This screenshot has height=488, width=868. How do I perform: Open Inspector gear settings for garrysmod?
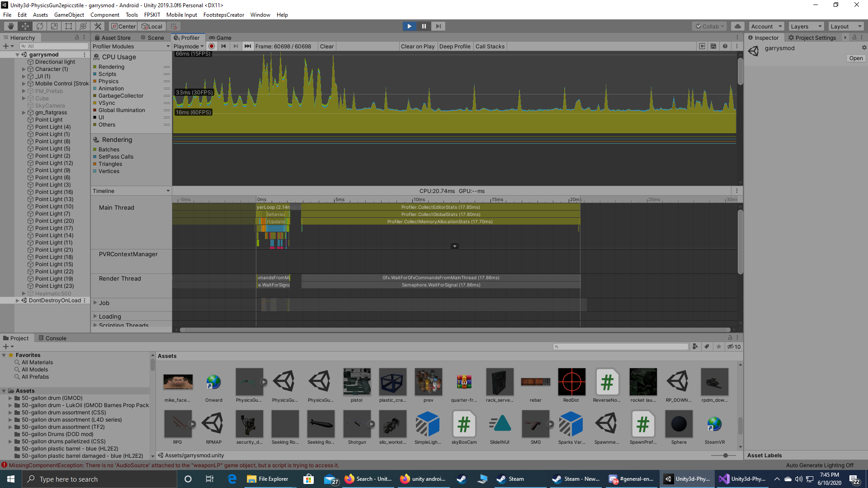(x=864, y=47)
